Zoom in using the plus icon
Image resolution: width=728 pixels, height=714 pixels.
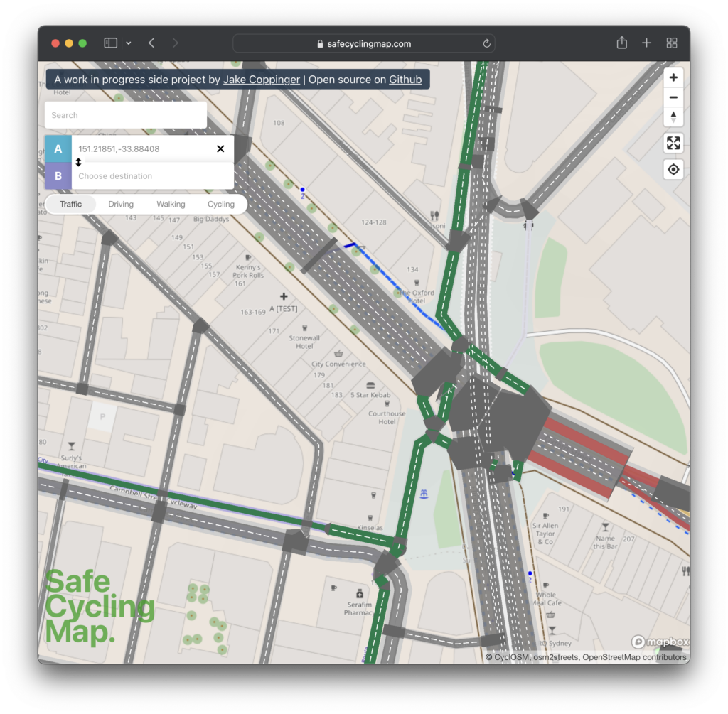pyautogui.click(x=673, y=77)
